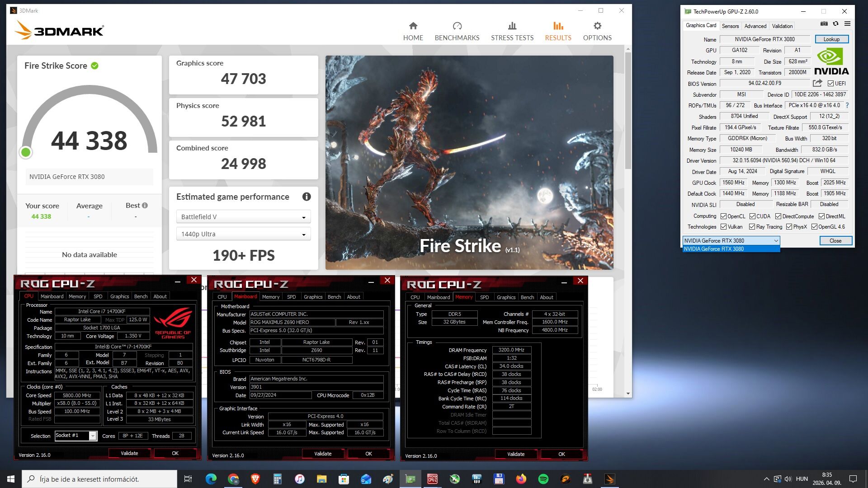Go to 3DMark Stress Tests
The width and height of the screenshot is (868, 488).
coord(512,31)
